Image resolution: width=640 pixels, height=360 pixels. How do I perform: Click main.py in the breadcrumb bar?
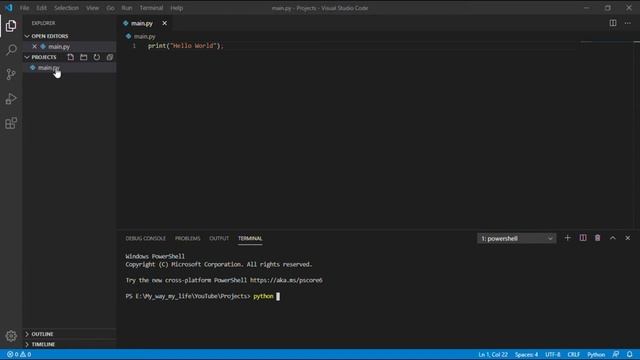click(x=144, y=36)
